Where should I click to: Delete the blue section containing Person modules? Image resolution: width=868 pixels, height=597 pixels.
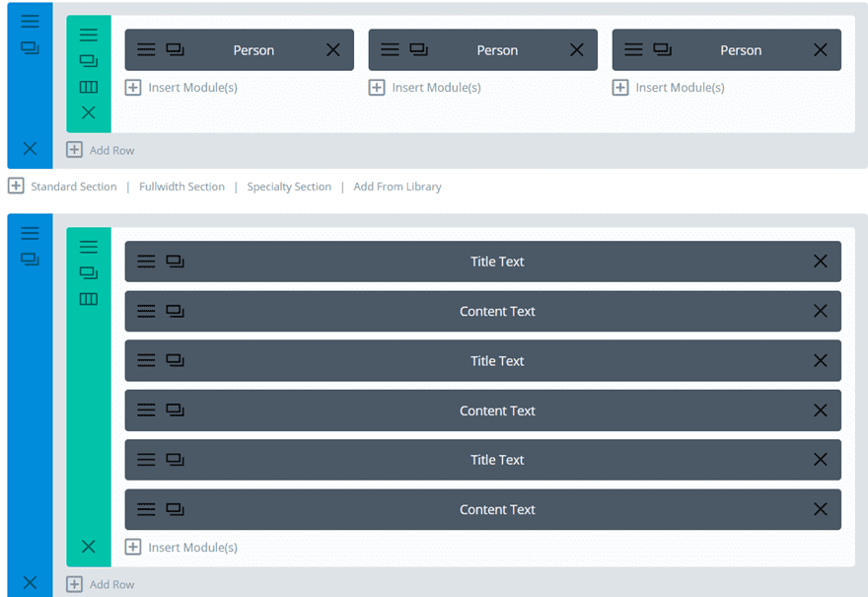click(x=30, y=148)
